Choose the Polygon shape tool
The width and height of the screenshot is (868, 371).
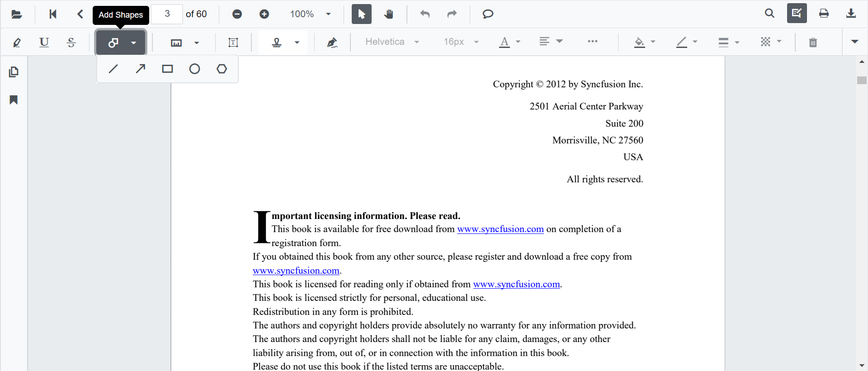(x=222, y=69)
